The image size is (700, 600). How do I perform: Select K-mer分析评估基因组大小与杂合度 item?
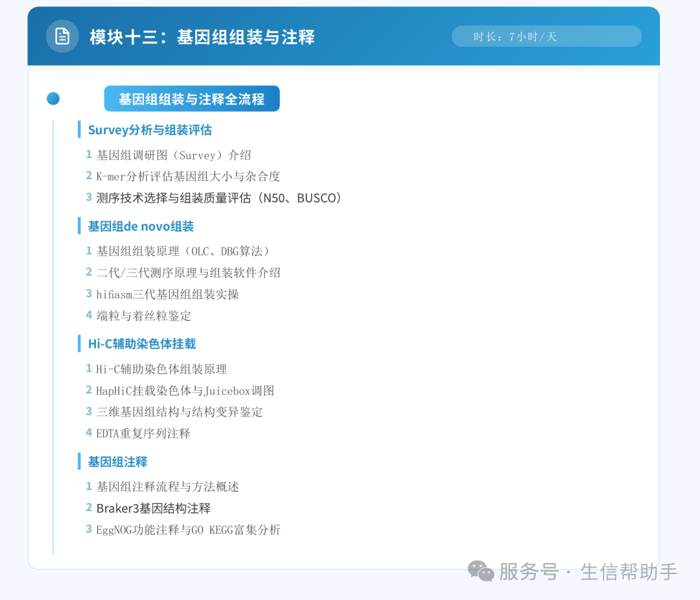[188, 176]
